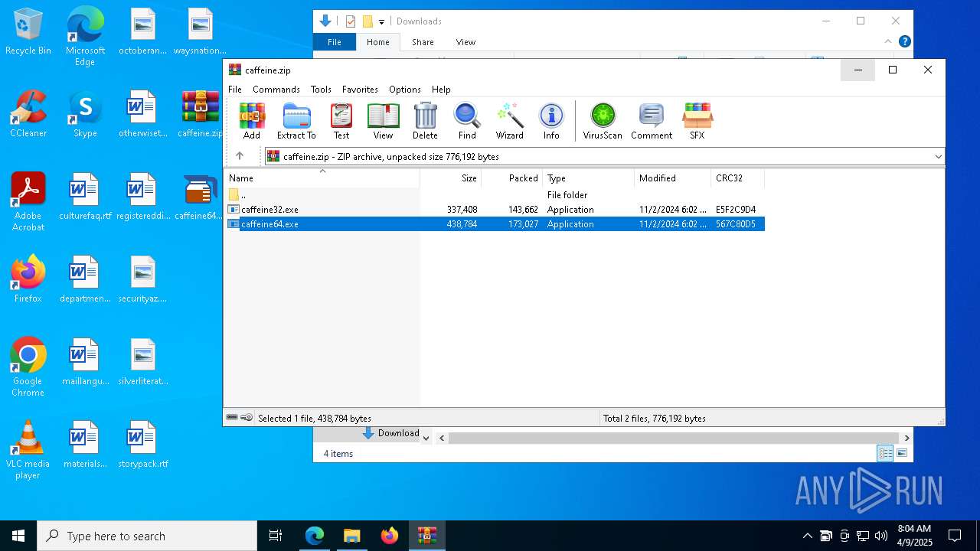980x551 pixels.
Task: Sort by the Name column header
Action: click(x=322, y=178)
